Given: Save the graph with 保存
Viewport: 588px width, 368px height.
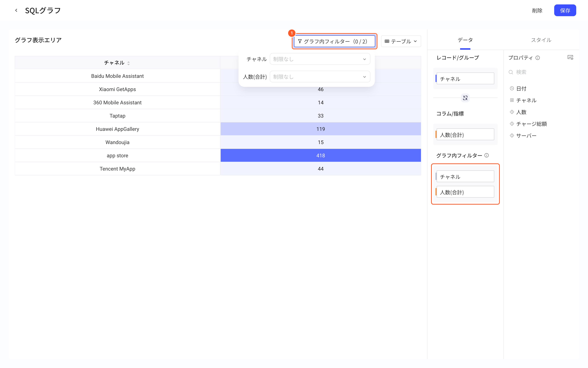Looking at the screenshot, I should coord(565,10).
